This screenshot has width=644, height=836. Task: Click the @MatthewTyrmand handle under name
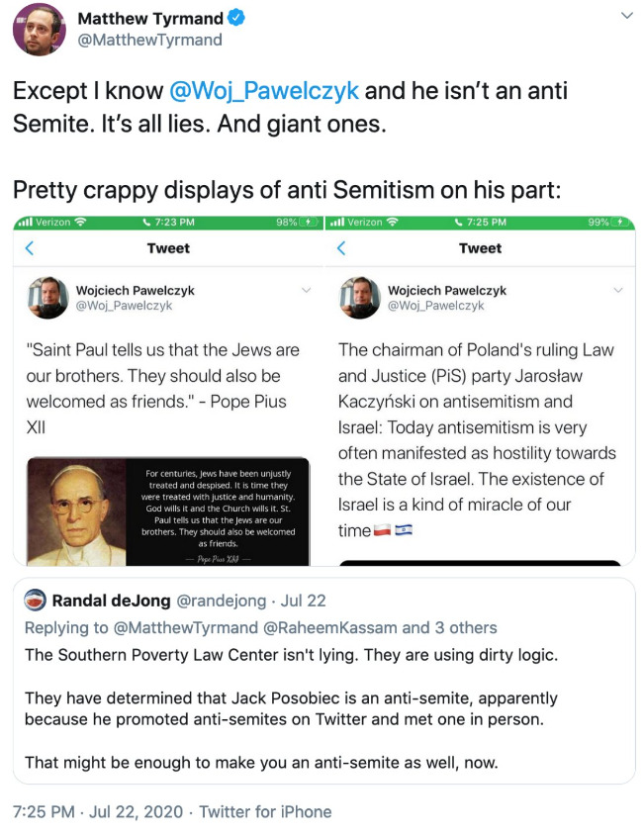(x=149, y=40)
